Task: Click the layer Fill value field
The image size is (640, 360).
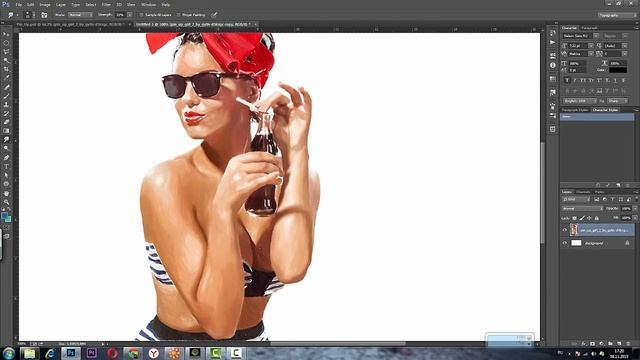Action: coord(626,218)
